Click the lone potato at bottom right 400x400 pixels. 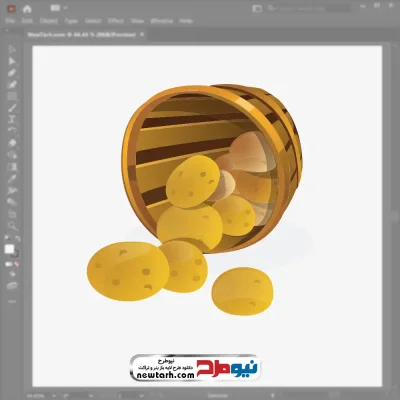tap(242, 291)
